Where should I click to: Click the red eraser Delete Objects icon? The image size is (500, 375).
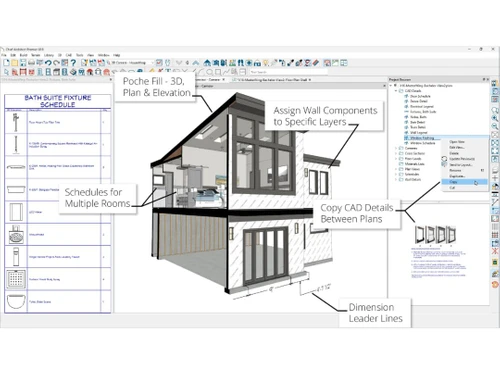tap(315, 63)
